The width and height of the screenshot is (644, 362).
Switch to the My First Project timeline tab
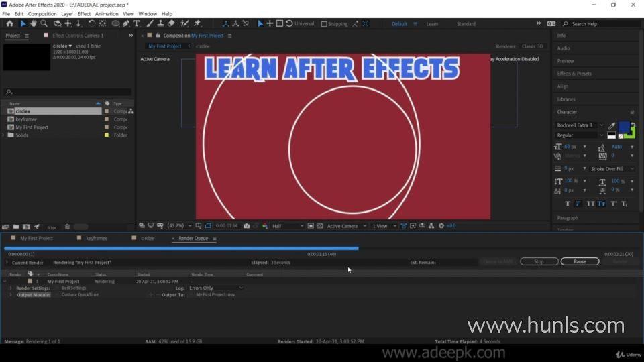(36, 238)
